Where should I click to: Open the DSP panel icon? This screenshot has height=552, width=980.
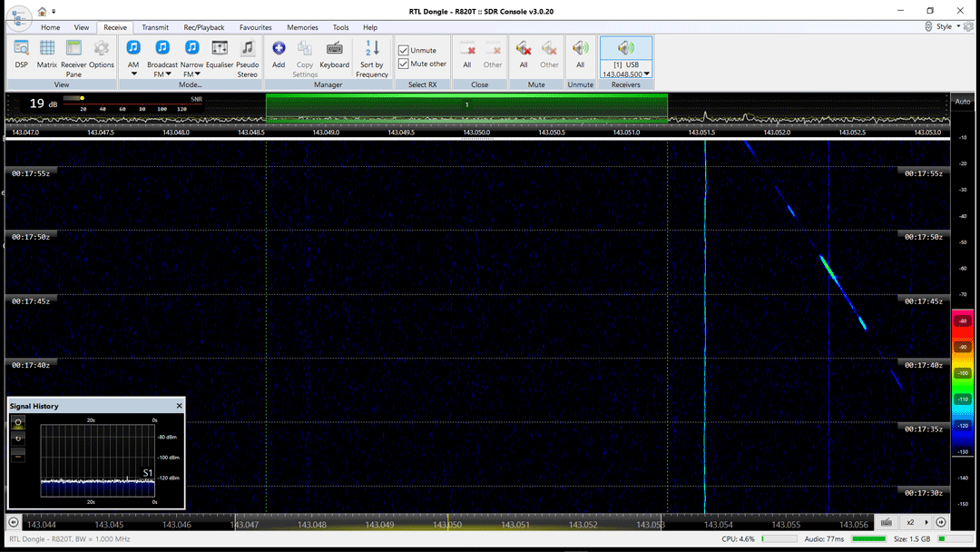tap(21, 54)
